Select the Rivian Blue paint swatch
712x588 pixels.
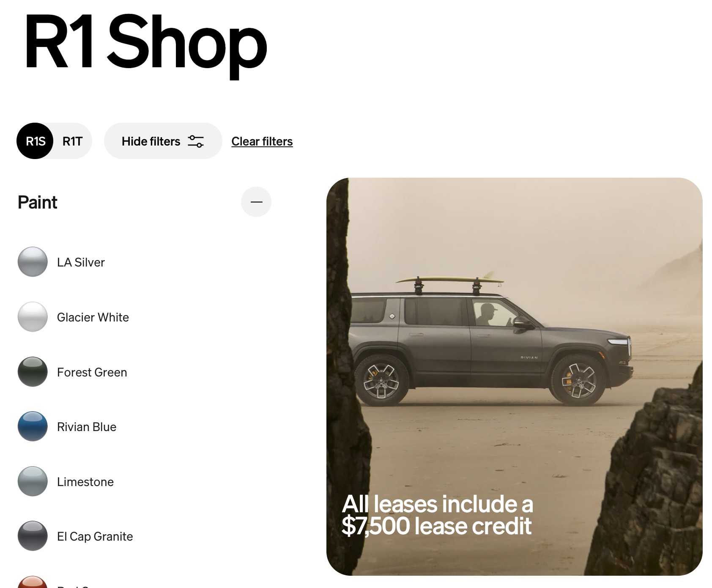pyautogui.click(x=33, y=426)
